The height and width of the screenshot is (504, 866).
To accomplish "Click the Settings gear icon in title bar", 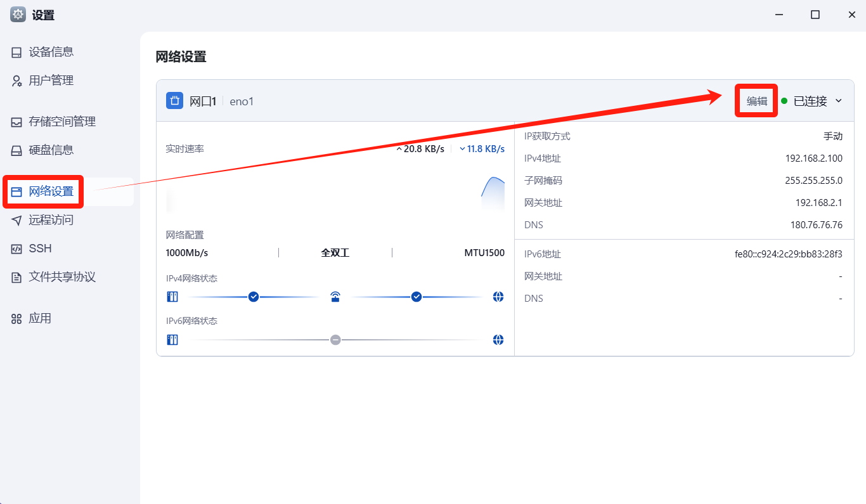I will click(18, 15).
